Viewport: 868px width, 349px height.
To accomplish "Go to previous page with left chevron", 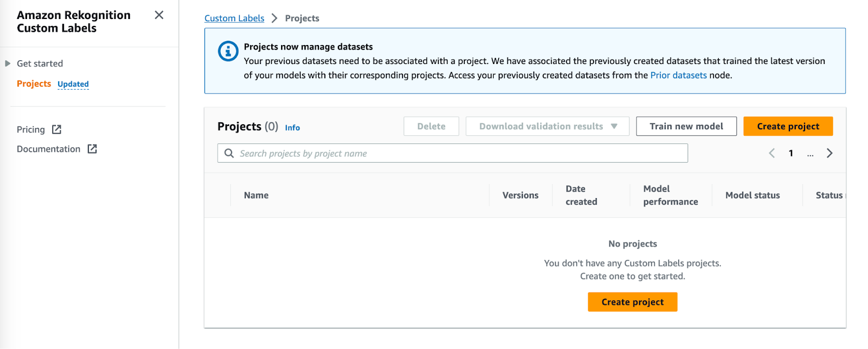I will click(x=772, y=154).
